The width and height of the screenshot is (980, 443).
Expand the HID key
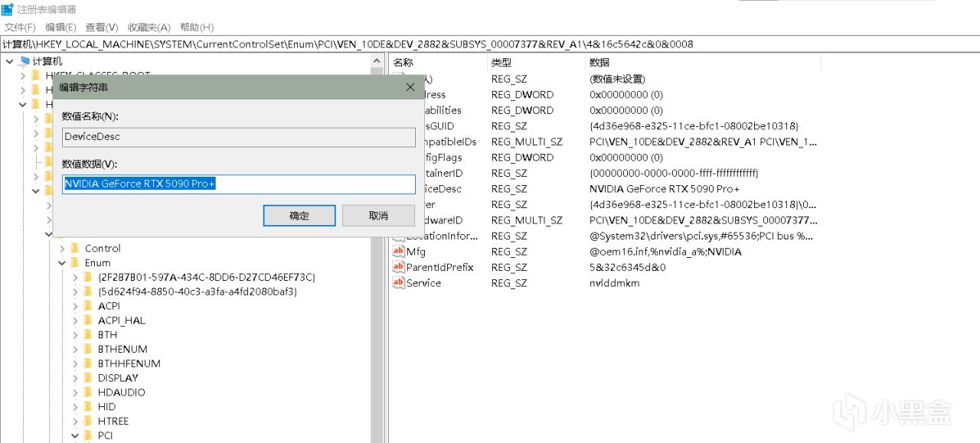click(x=76, y=407)
